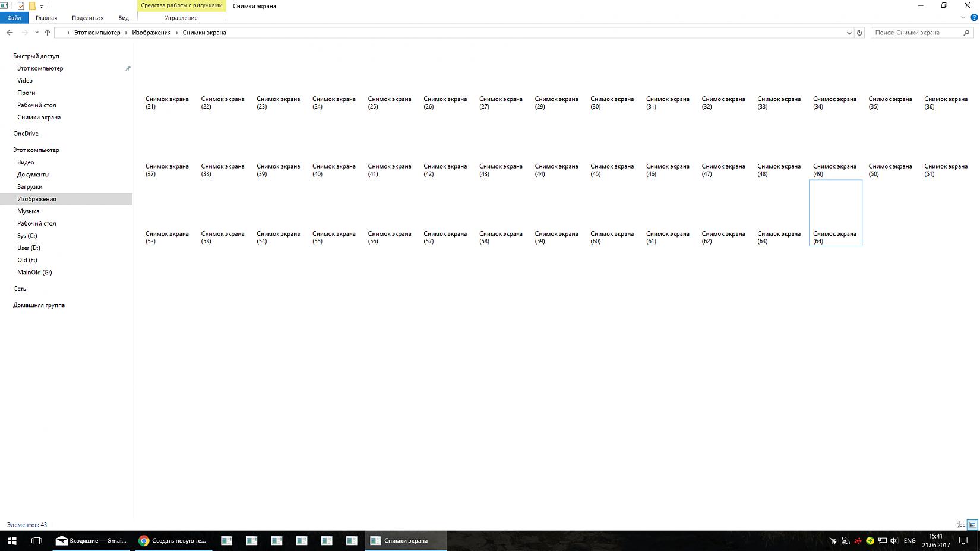Select Домашняя группа in the navigation pane
Image resolution: width=980 pixels, height=551 pixels.
(39, 305)
